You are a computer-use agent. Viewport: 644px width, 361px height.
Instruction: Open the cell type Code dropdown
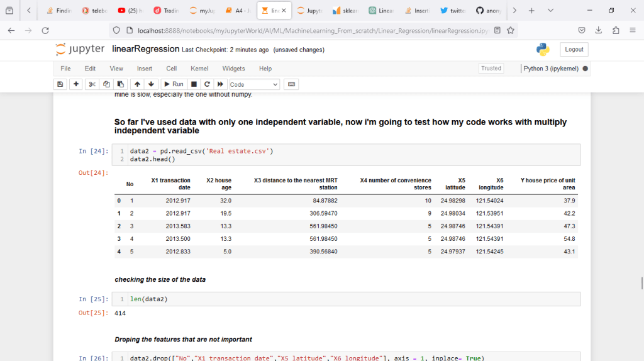point(254,84)
